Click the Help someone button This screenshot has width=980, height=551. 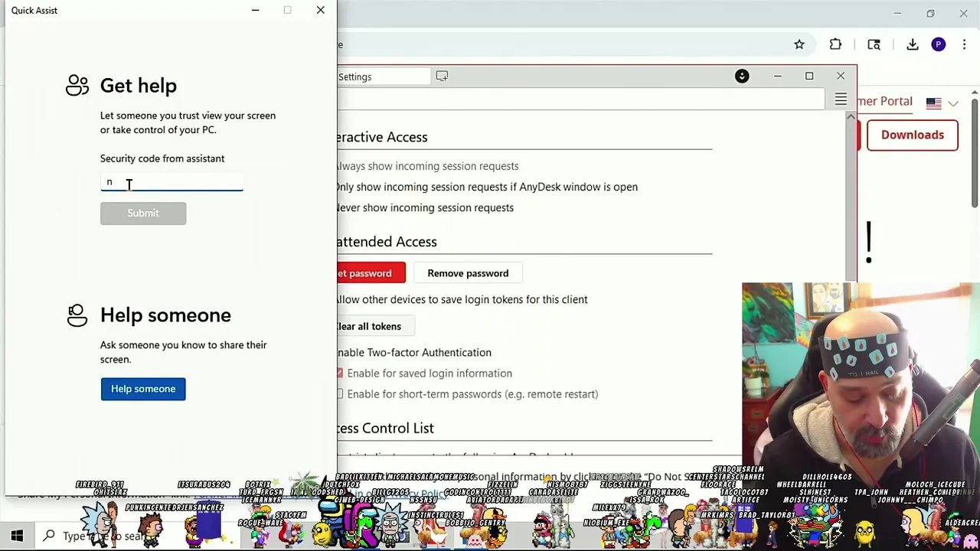click(143, 389)
